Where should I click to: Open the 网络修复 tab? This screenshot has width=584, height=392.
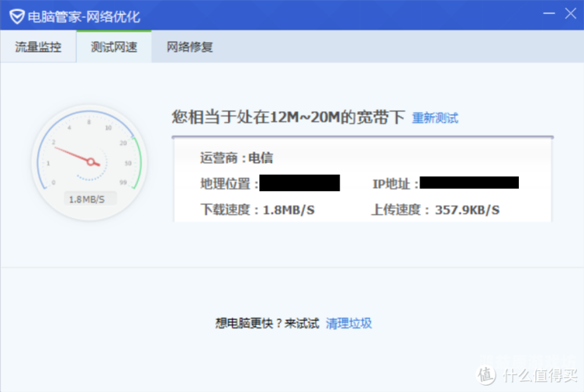tap(190, 46)
